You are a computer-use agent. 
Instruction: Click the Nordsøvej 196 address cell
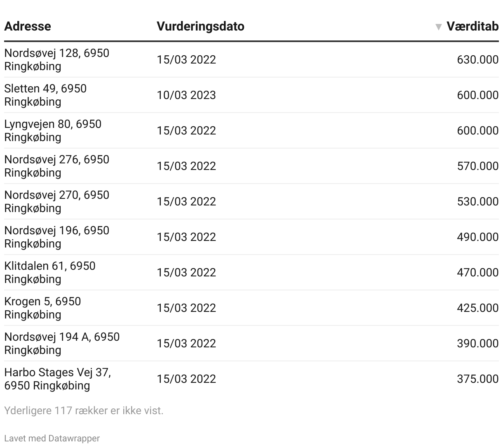click(56, 237)
